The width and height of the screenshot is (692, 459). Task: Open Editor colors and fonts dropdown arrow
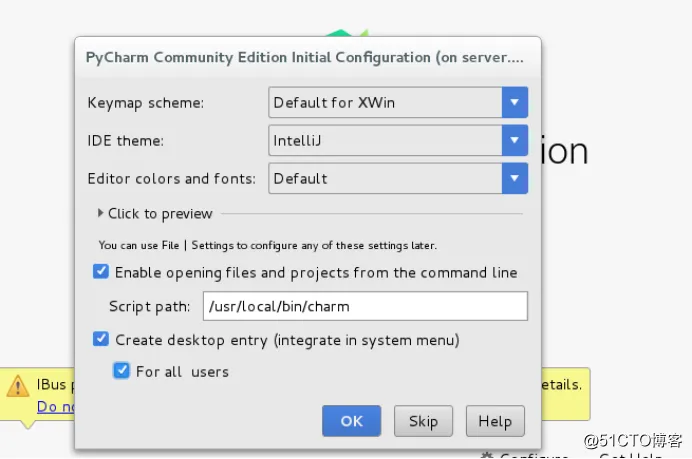(515, 178)
